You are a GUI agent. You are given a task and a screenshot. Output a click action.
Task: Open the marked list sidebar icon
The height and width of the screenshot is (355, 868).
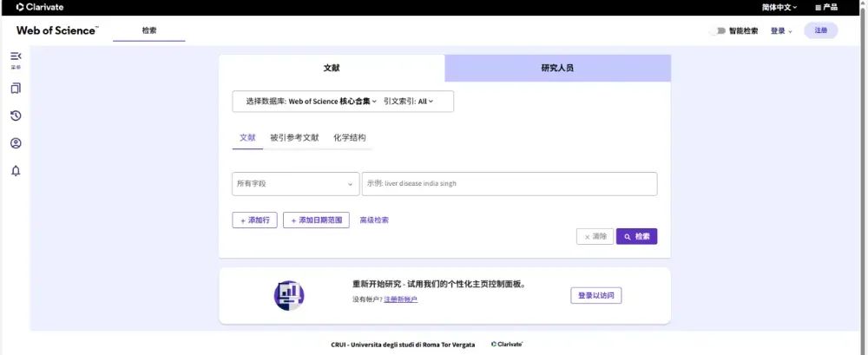tap(16, 88)
